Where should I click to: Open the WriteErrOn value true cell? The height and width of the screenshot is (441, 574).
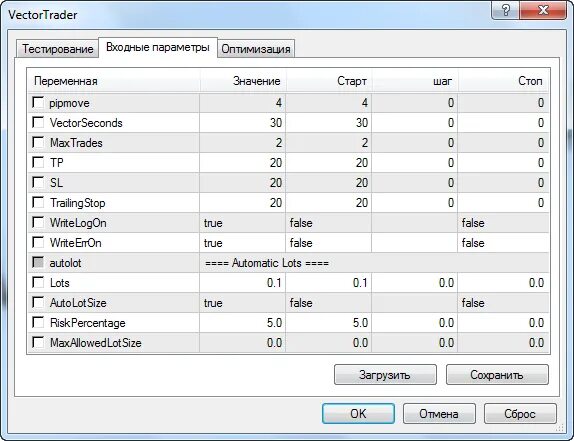pos(243,243)
